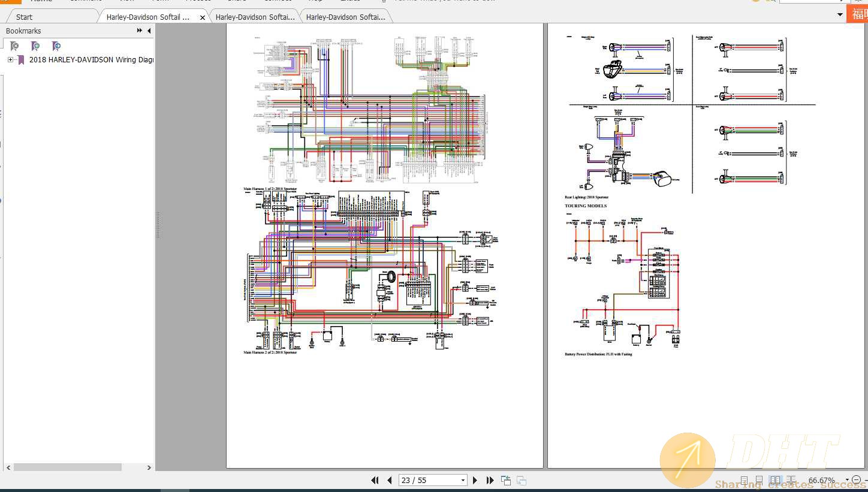This screenshot has width=868, height=492.
Task: Switch to continuous facing view mode
Action: point(791,480)
